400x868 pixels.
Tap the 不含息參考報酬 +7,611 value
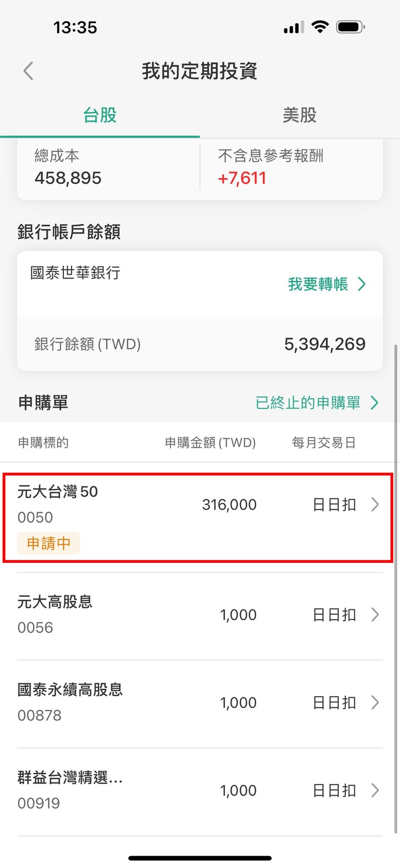coord(242,178)
